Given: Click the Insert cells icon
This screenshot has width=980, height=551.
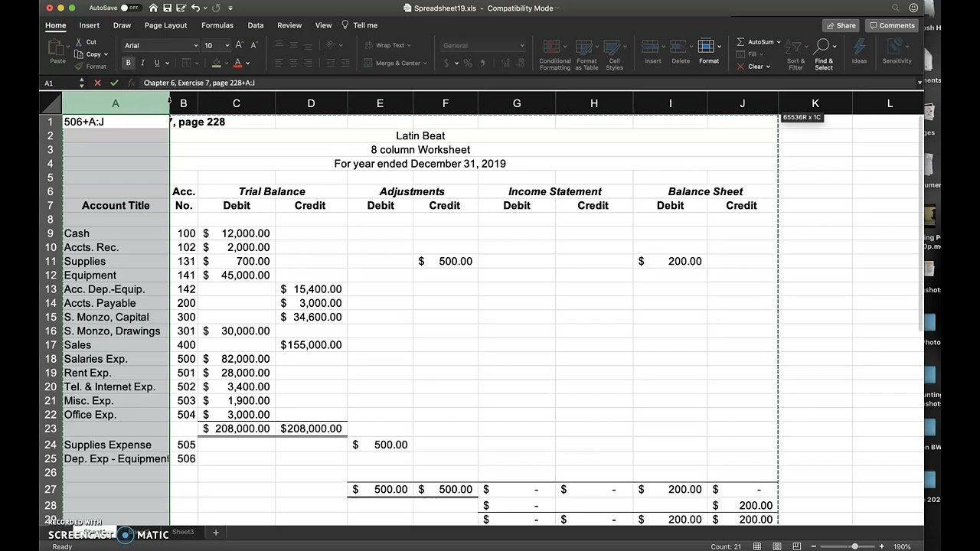Looking at the screenshot, I should (652, 47).
